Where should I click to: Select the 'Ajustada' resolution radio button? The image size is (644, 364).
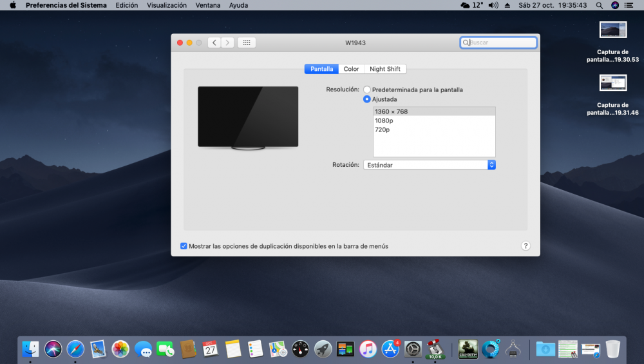pos(367,99)
